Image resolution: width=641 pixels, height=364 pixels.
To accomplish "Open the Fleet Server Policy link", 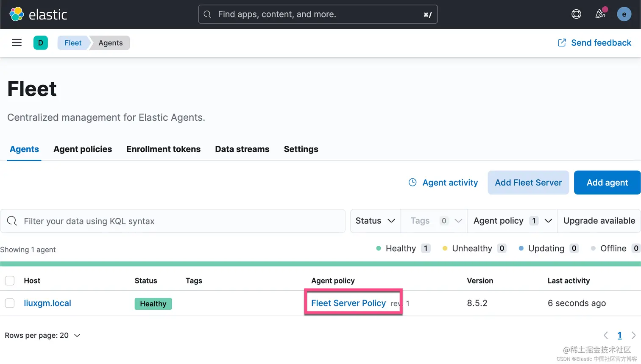I will [348, 303].
